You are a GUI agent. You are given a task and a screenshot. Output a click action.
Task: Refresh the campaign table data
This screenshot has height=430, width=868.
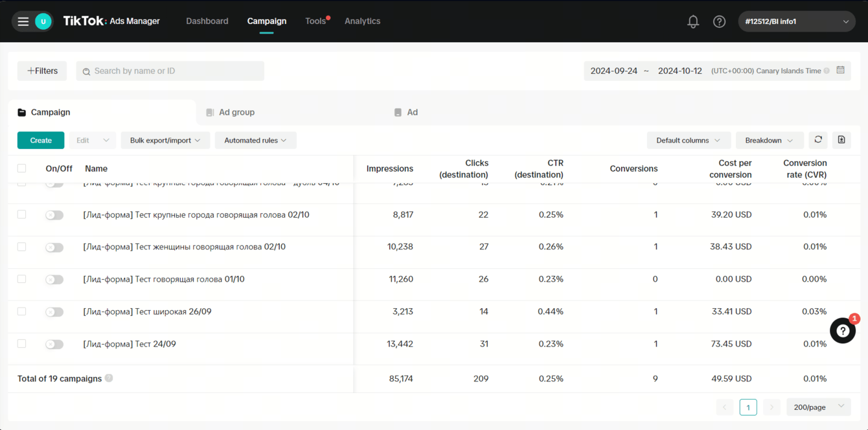coord(818,140)
